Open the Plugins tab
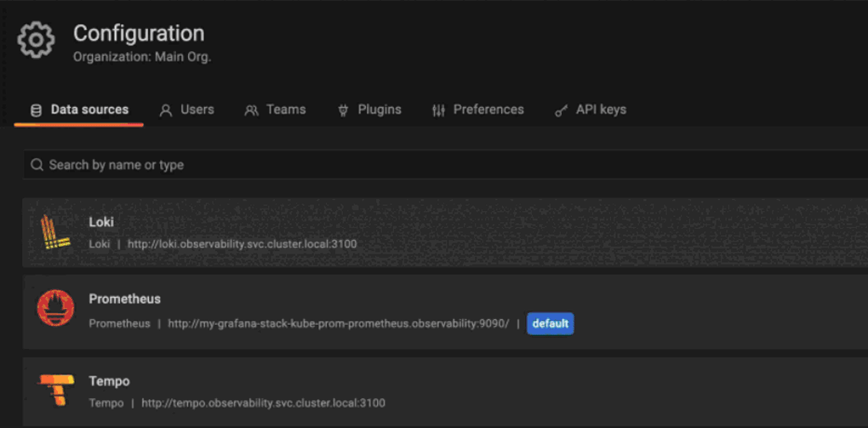Screen dimensions: 868x428 pos(369,110)
